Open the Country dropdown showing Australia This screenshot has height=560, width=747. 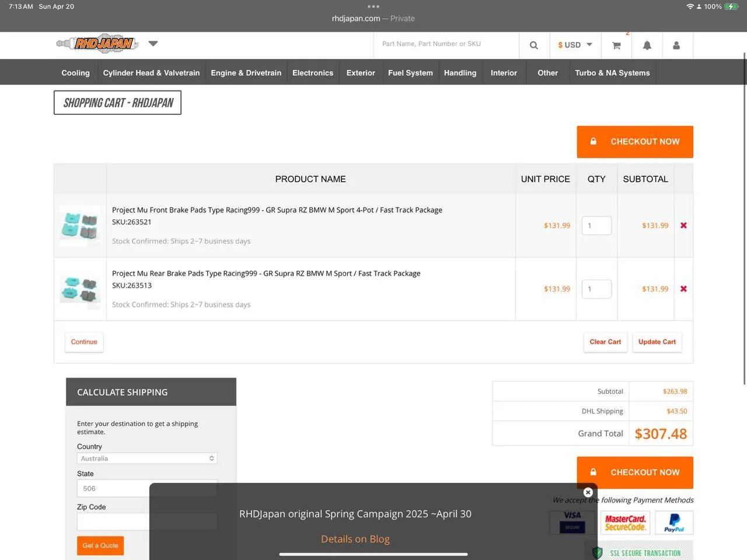pyautogui.click(x=147, y=459)
